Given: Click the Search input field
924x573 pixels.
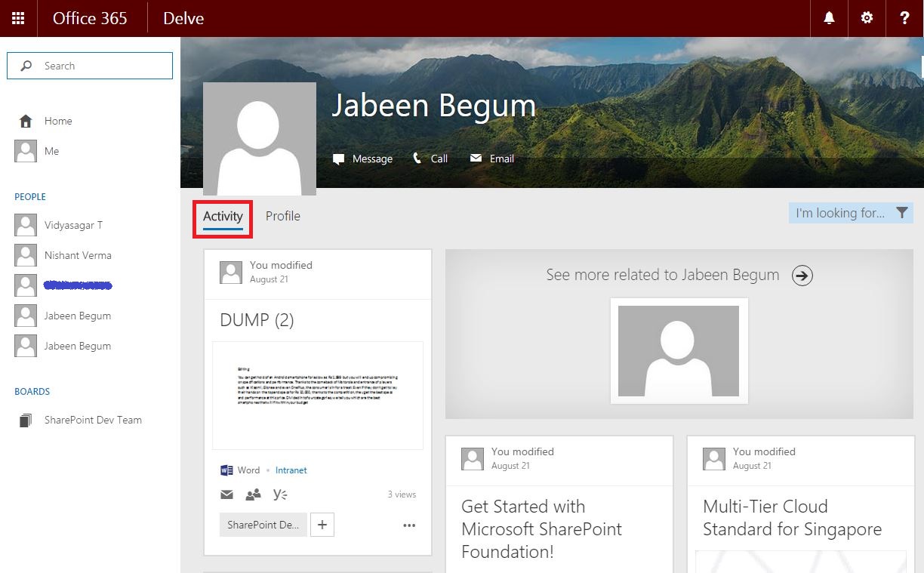Looking at the screenshot, I should pyautogui.click(x=90, y=66).
